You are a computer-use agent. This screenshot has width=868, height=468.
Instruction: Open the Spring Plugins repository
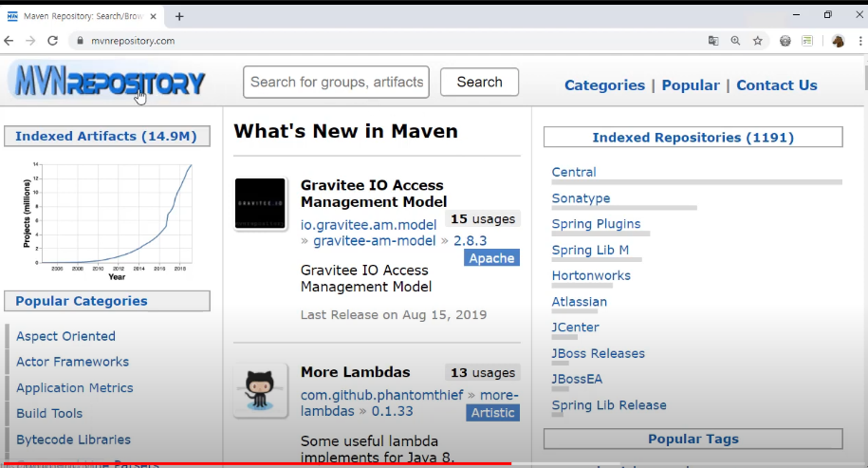pyautogui.click(x=596, y=224)
